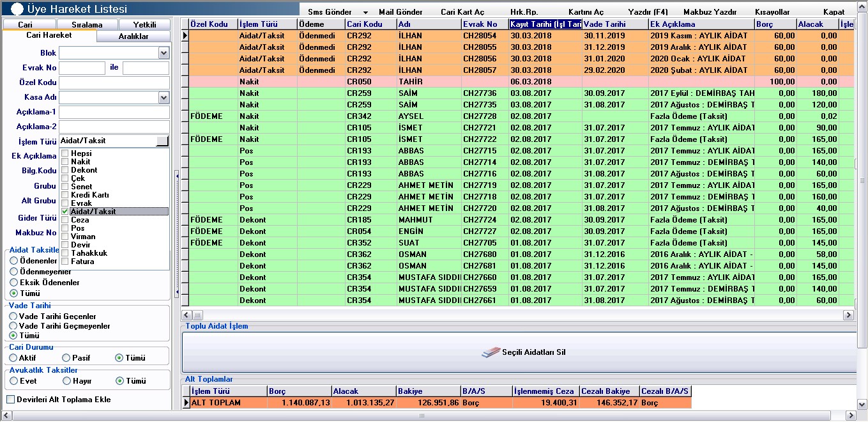
Task: Select Vade Tarihi Geçmeyenler option
Action: [13, 326]
